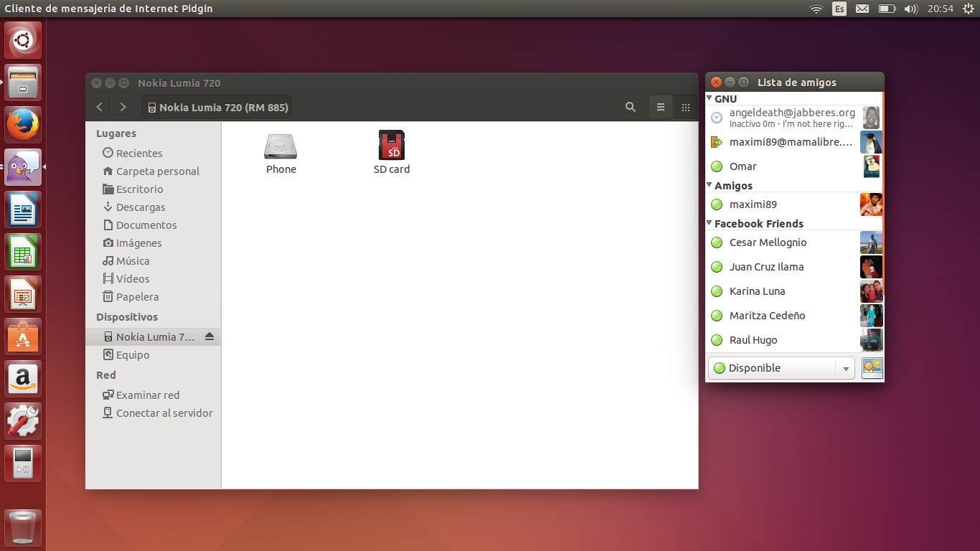Click clock showing 20:54
Screen dimensions: 980x551
941,9
